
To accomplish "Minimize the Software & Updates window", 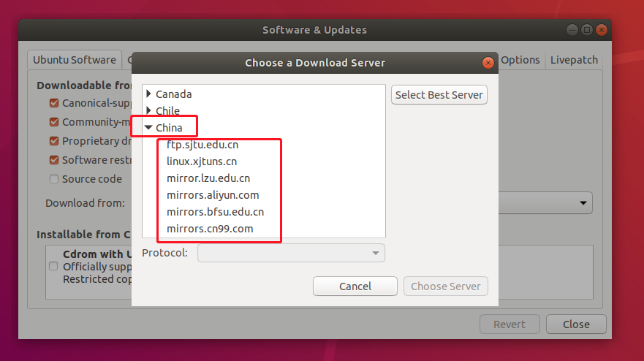I will (572, 30).
